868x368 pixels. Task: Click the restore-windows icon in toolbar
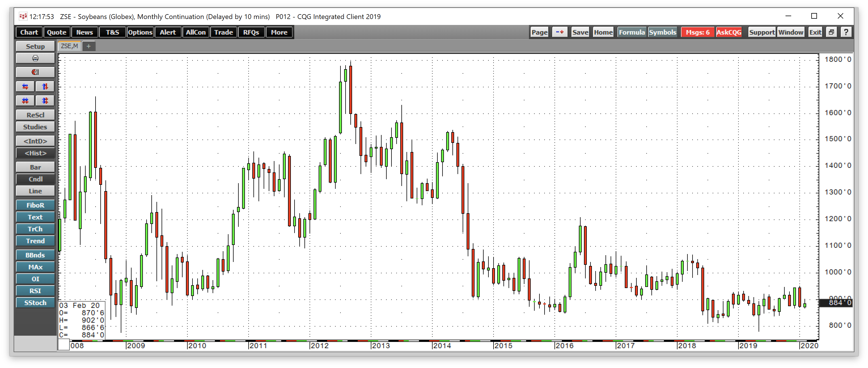click(x=831, y=32)
